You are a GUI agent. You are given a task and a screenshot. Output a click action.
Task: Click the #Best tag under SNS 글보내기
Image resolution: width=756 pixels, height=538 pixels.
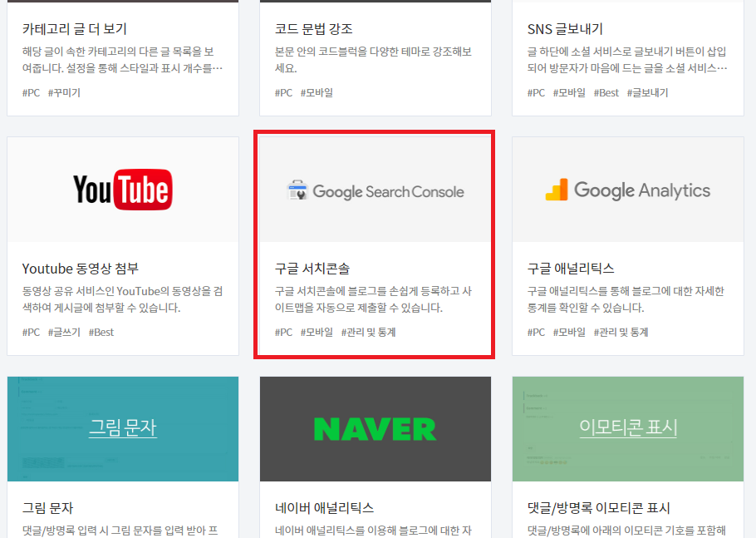606,92
